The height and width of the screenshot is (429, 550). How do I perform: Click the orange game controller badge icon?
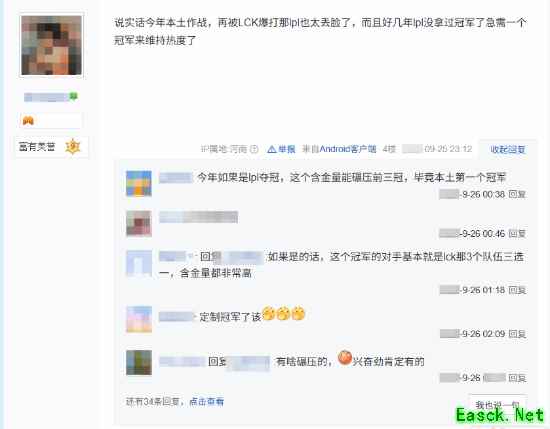pyautogui.click(x=28, y=121)
